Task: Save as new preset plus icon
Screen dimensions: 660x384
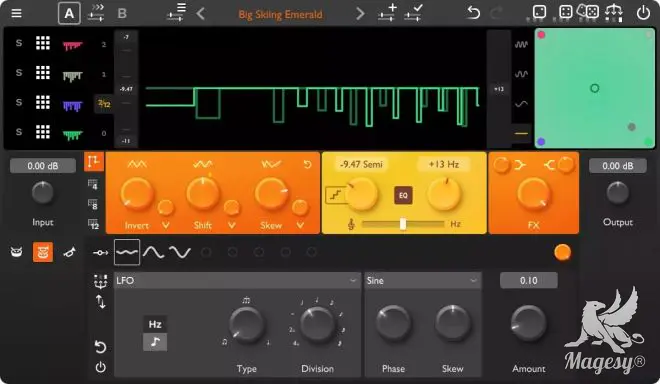Action: click(387, 13)
